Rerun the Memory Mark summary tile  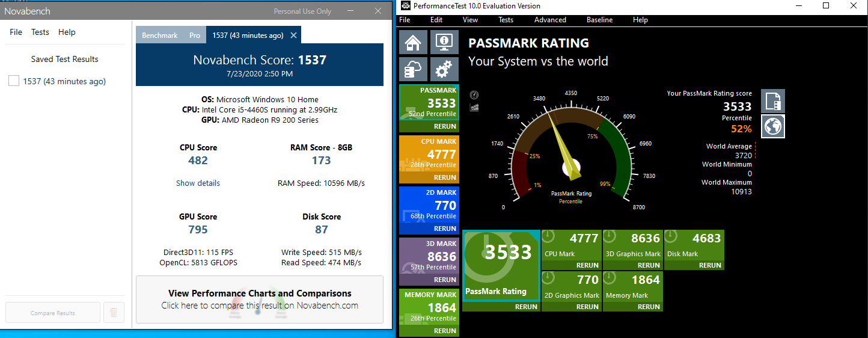click(649, 307)
